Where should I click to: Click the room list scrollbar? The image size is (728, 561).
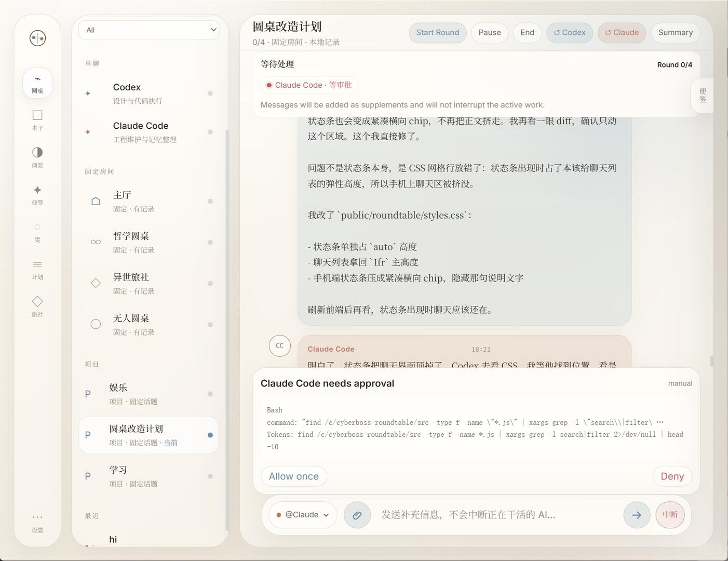pos(226,330)
